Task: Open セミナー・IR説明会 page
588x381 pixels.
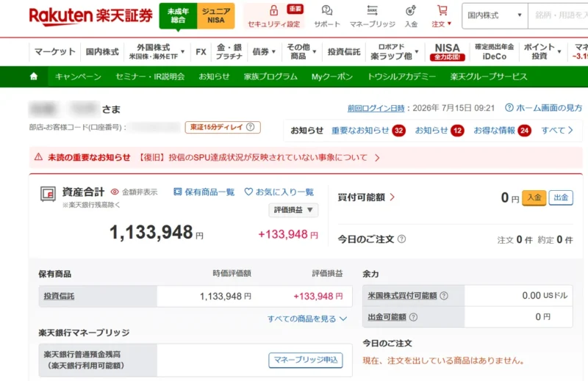Action: pos(150,77)
